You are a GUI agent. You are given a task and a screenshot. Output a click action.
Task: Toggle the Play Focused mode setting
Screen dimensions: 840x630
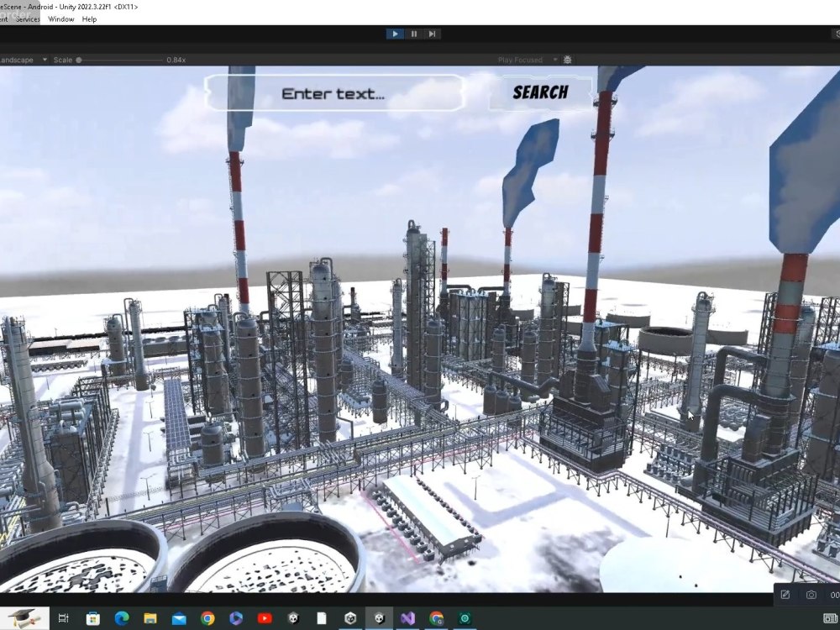(x=521, y=60)
